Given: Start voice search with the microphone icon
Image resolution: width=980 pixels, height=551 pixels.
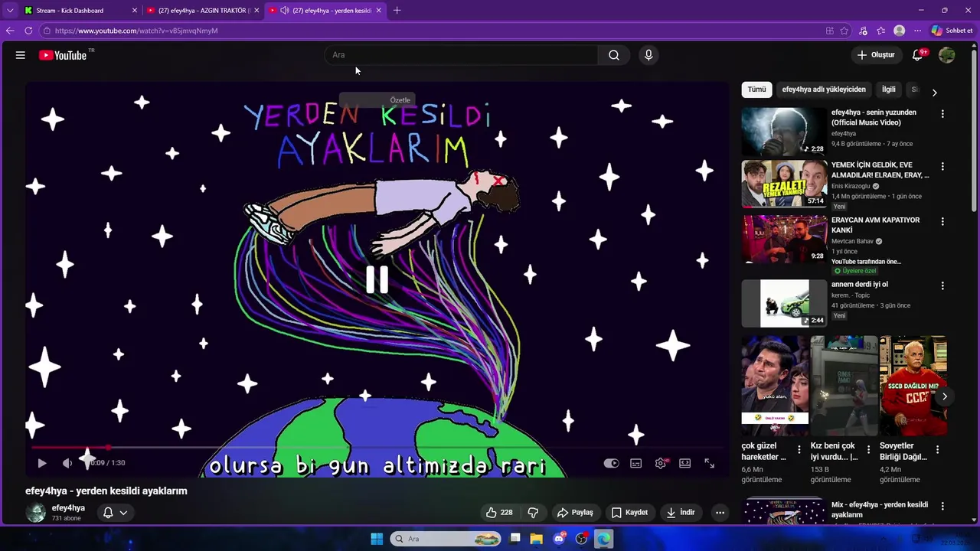Looking at the screenshot, I should pyautogui.click(x=648, y=55).
